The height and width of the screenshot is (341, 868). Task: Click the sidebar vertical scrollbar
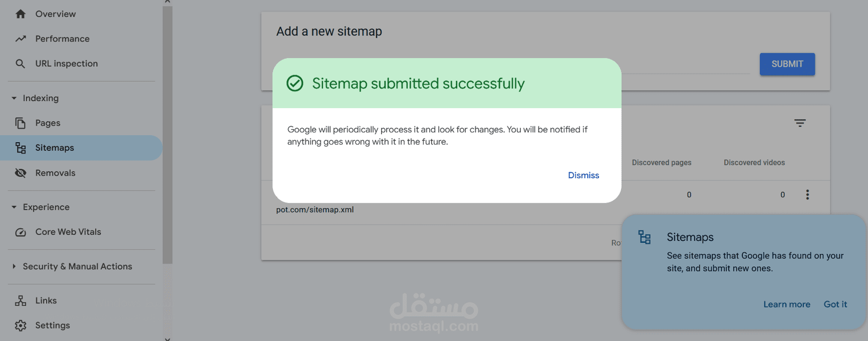point(167,135)
